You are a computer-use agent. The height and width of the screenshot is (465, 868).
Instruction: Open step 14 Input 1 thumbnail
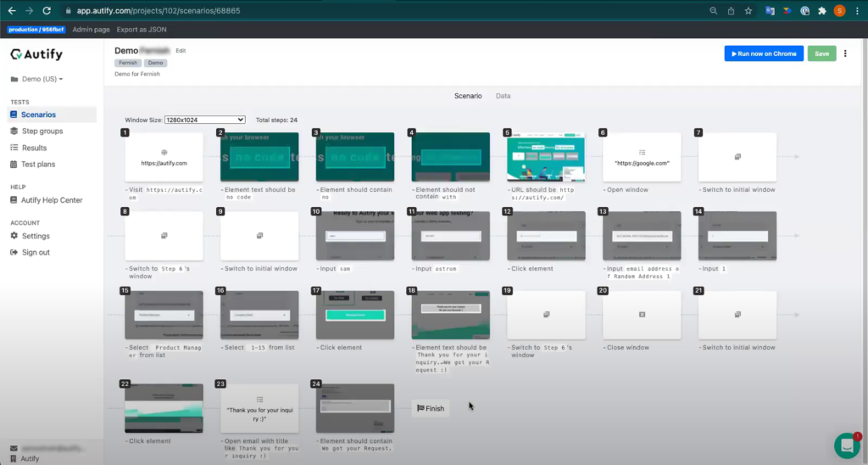click(737, 236)
